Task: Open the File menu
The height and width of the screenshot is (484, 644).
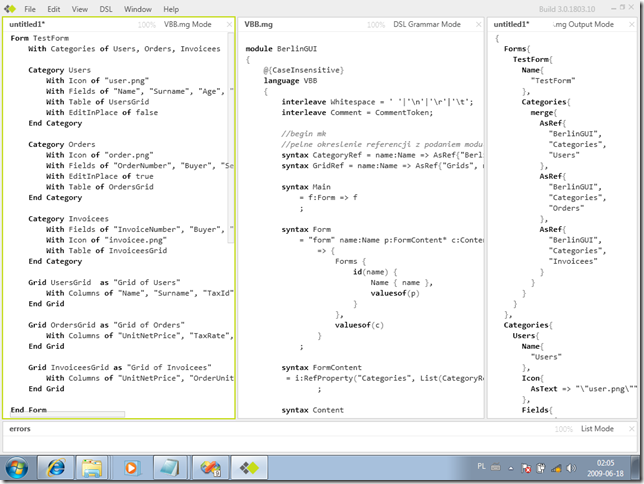Action: coord(30,8)
